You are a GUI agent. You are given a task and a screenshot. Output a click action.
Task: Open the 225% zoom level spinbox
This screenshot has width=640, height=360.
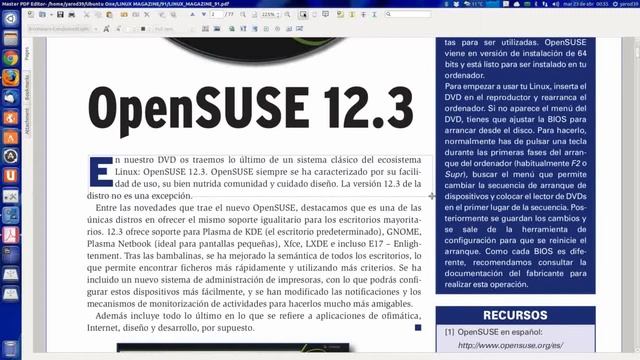point(270,14)
